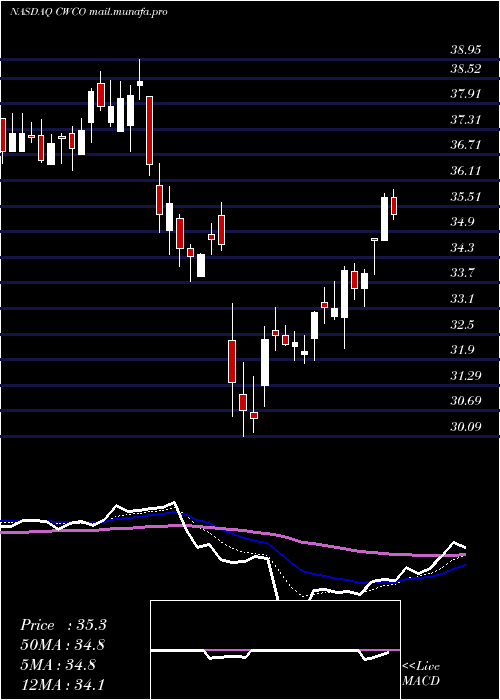Click the 38.52 price axis label
This screenshot has width=500, height=700.
pos(465,69)
